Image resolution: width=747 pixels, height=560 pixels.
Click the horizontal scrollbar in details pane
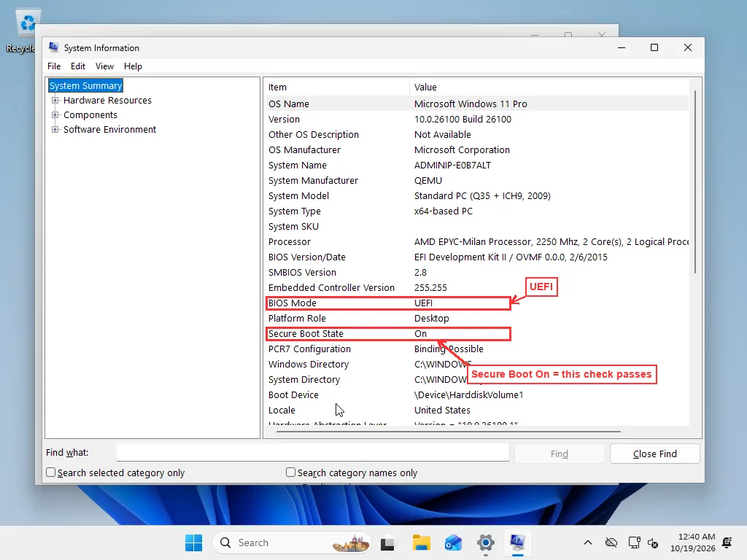pyautogui.click(x=448, y=432)
